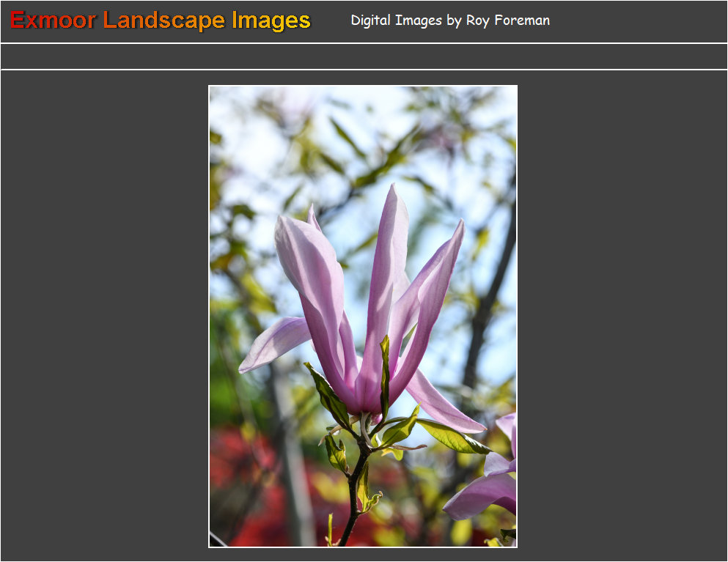The height and width of the screenshot is (562, 728).
Task: Click the white line below the header title
Action: point(364,43)
